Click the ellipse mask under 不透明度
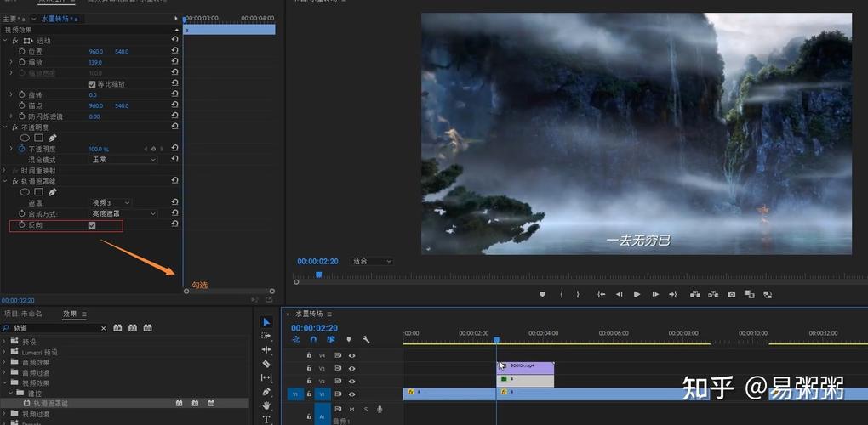The width and height of the screenshot is (868, 425). click(25, 139)
